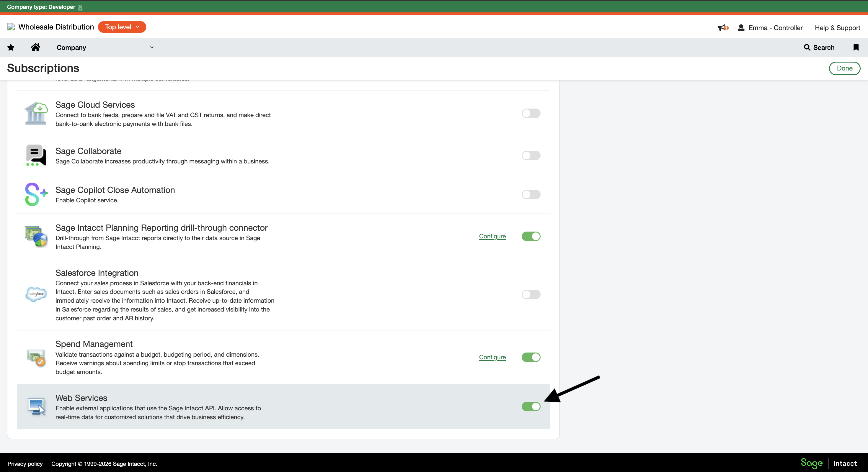Enable Sage Collaborate
The image size is (868, 472).
531,155
